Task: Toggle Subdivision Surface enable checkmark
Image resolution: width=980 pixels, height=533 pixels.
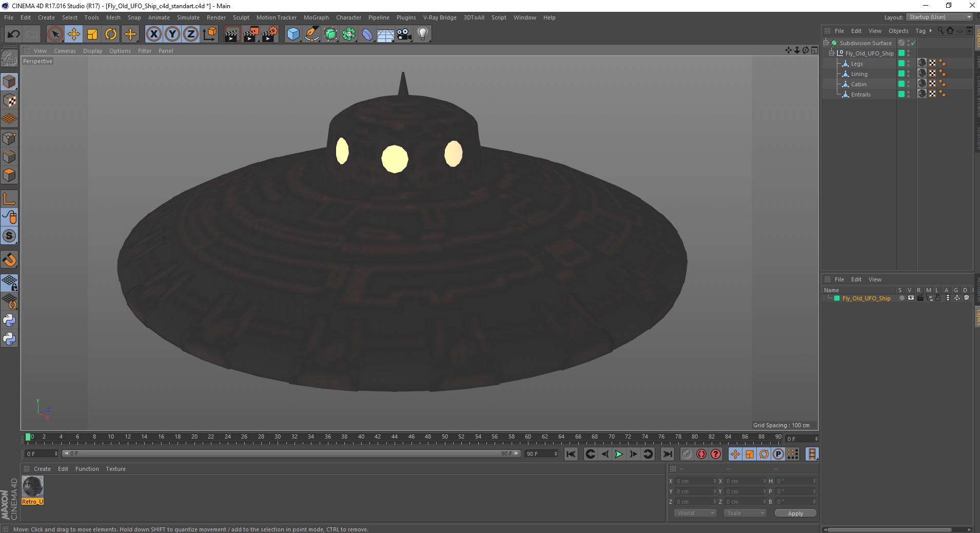Action: coord(913,43)
